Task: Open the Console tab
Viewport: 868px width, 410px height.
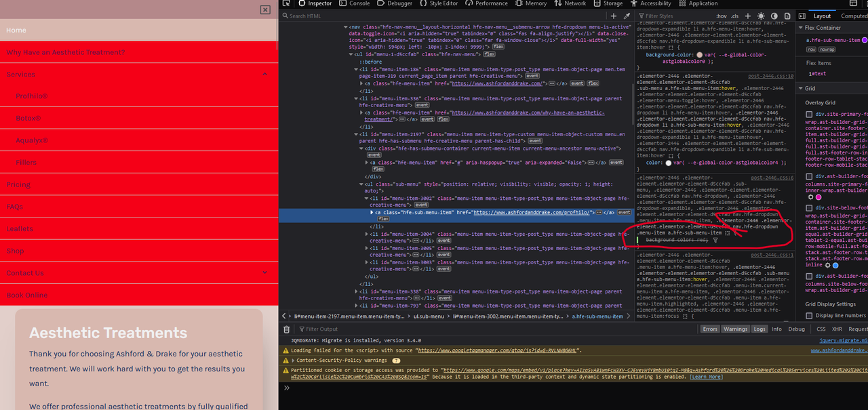Action: 353,3
